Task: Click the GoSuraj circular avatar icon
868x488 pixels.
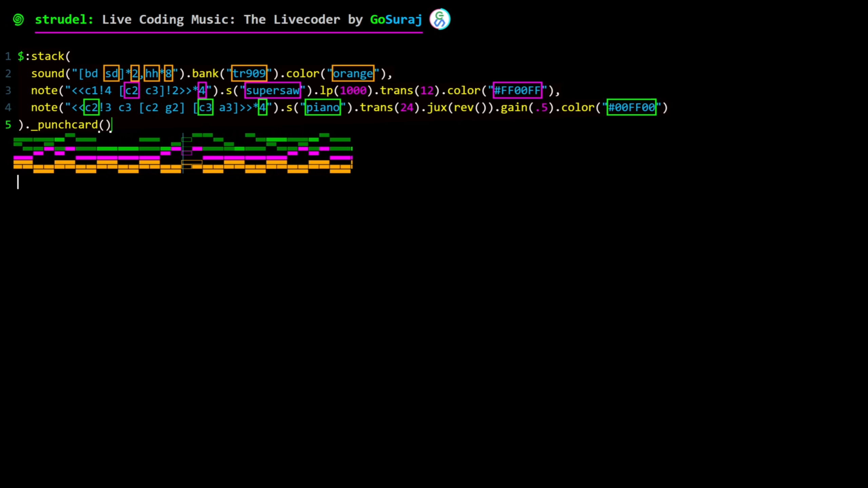Action: coord(440,19)
